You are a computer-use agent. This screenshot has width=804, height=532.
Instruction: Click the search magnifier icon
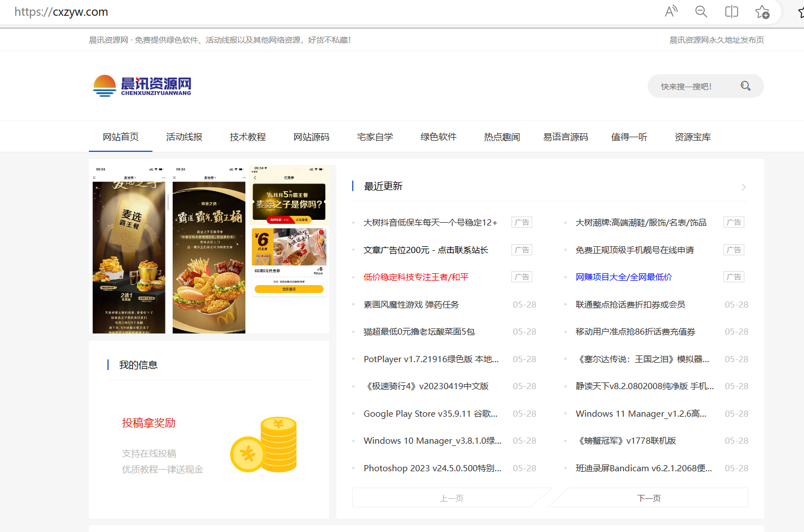(745, 85)
